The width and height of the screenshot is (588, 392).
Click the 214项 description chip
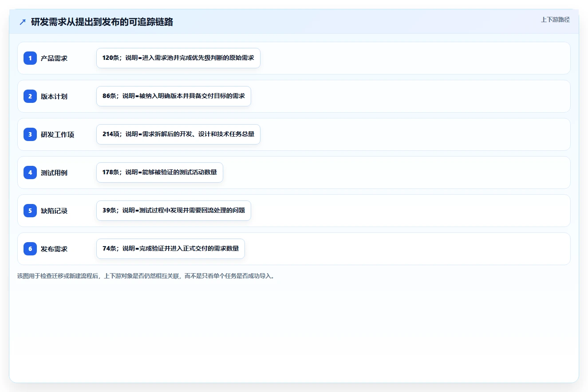[178, 134]
